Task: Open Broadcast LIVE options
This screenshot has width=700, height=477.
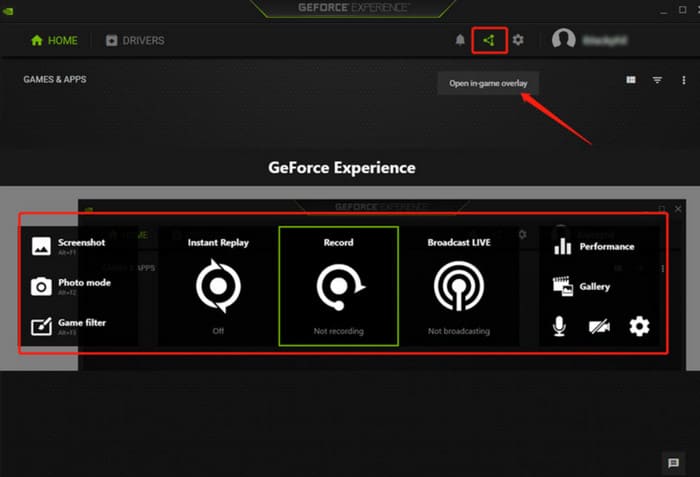Action: 458,287
